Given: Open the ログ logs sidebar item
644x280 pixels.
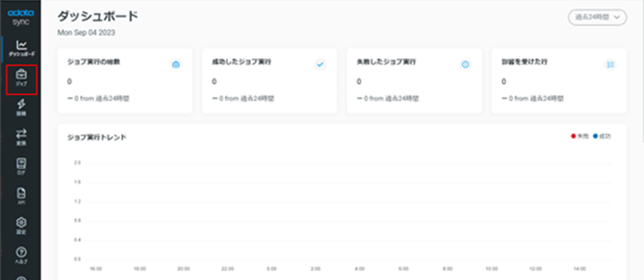Looking at the screenshot, I should 21,167.
